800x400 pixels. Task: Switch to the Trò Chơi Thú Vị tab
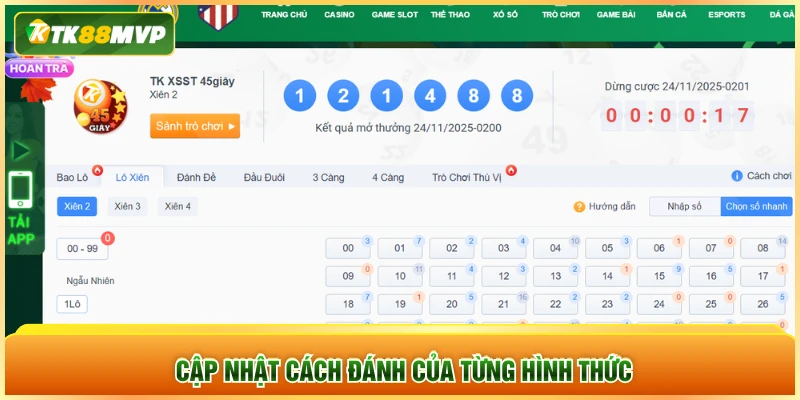(x=467, y=178)
